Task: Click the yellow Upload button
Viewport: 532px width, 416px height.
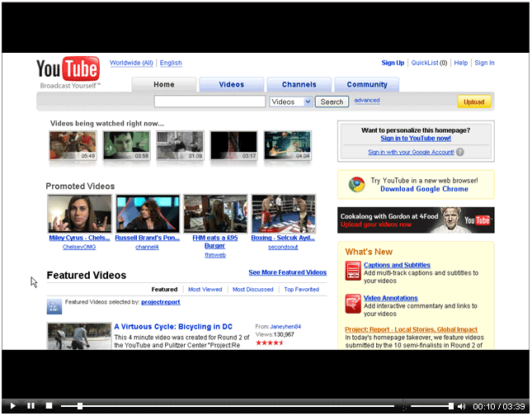Action: (474, 102)
